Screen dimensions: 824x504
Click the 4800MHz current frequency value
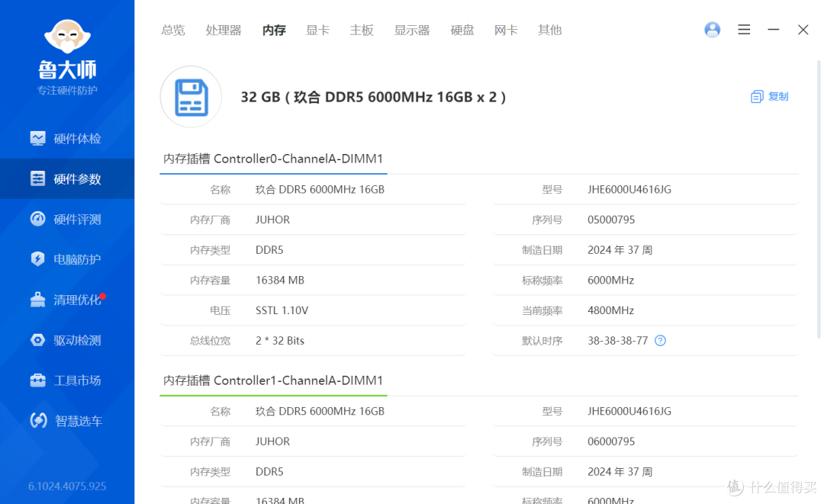pyautogui.click(x=610, y=310)
